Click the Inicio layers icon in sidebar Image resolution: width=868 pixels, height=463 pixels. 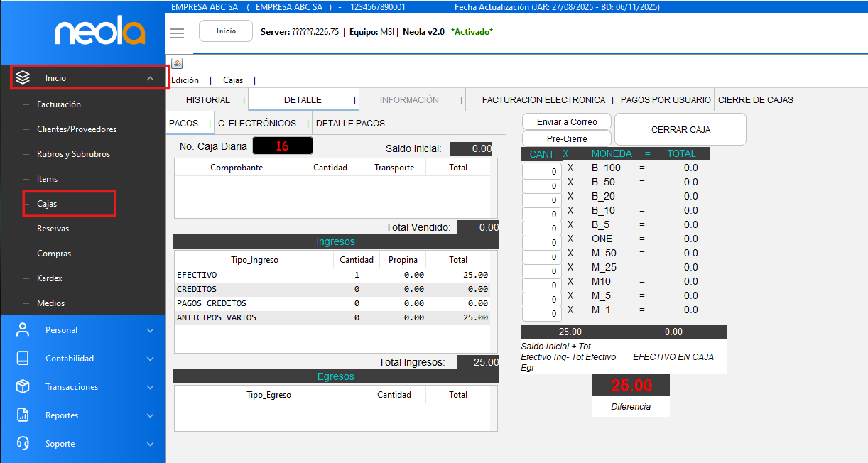pos(23,77)
